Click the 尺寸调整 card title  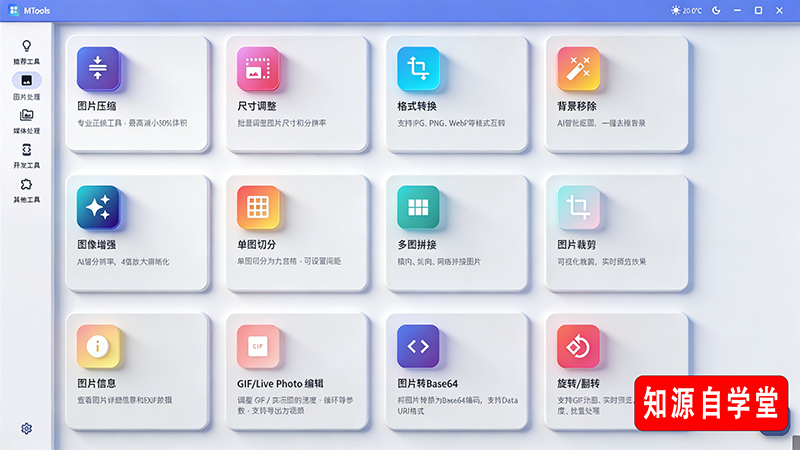[257, 106]
